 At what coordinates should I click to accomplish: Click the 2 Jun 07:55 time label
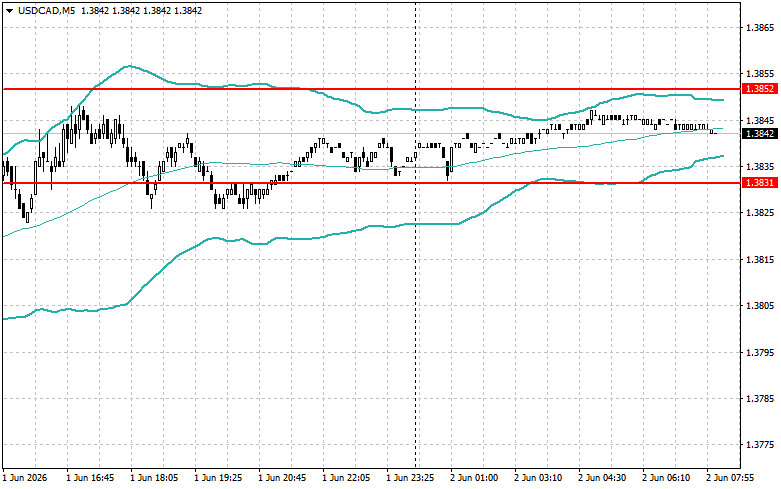730,478
